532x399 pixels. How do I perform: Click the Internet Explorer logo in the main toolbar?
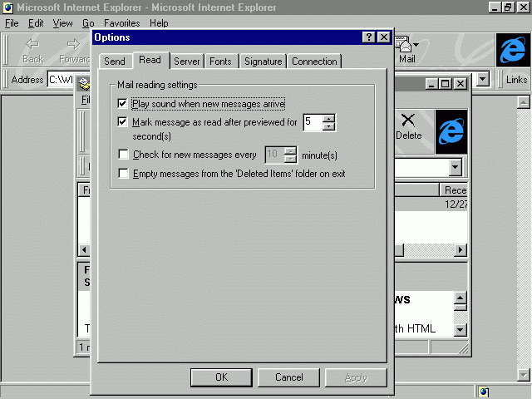tap(513, 50)
